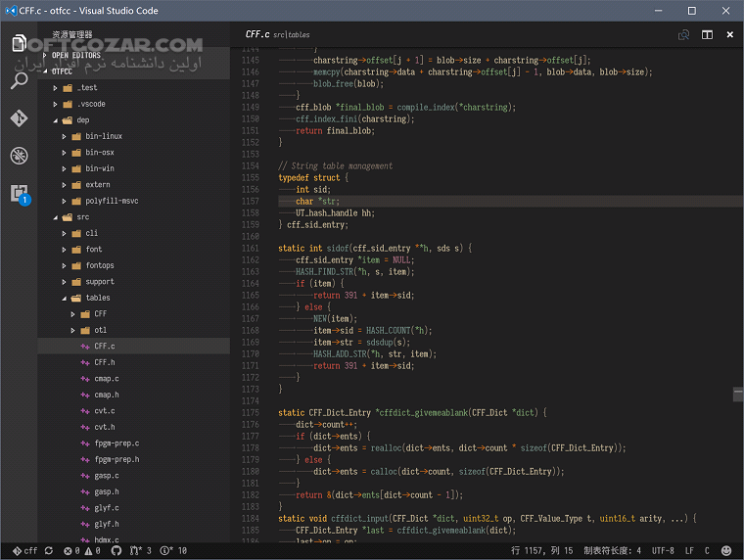The image size is (744, 560).
Task: Show warnings count in status bar
Action: (x=93, y=550)
